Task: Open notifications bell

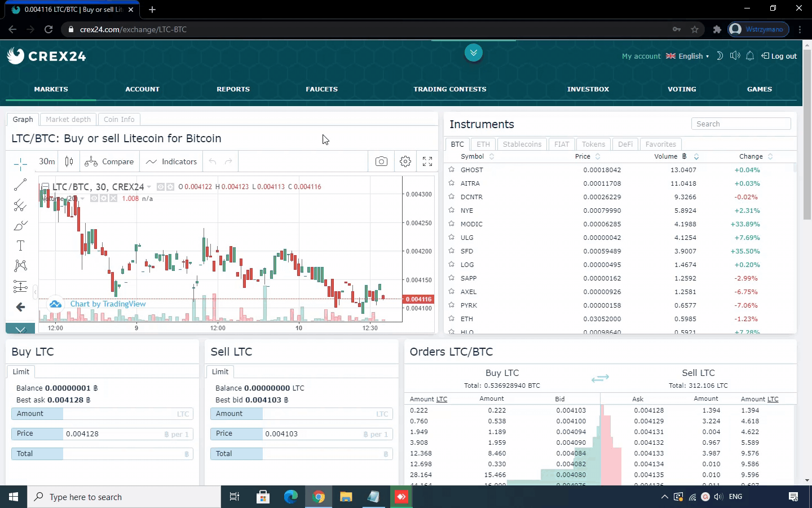Action: click(x=750, y=56)
